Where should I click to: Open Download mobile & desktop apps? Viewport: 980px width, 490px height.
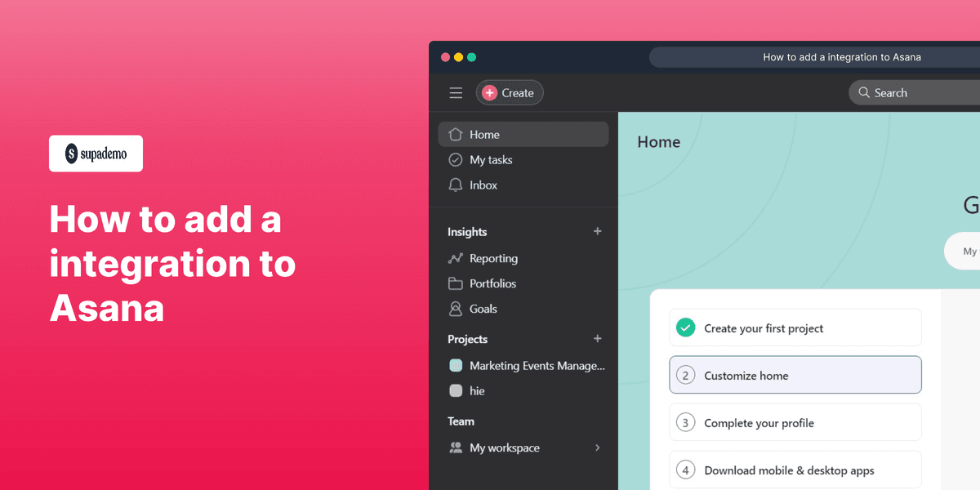tap(789, 470)
